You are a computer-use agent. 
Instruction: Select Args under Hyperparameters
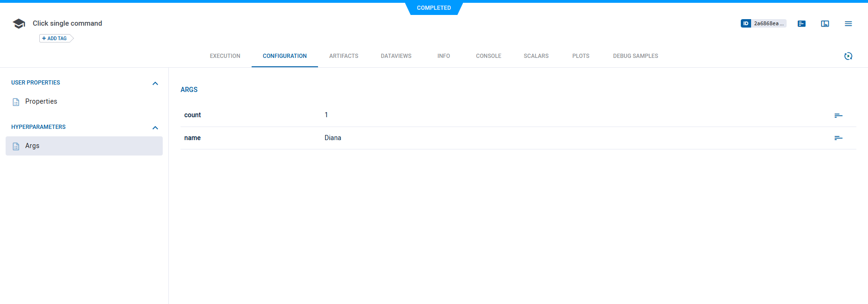[x=32, y=146]
